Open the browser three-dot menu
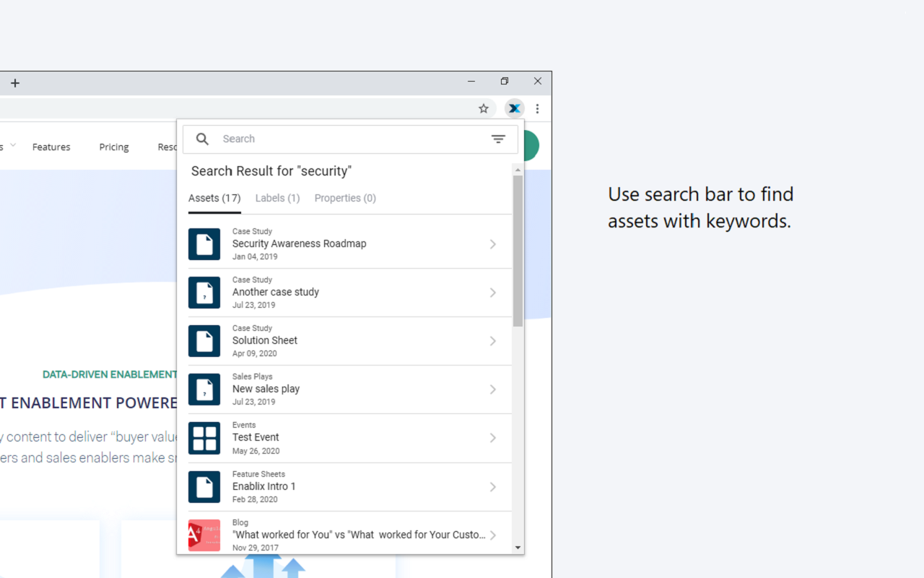 (538, 108)
